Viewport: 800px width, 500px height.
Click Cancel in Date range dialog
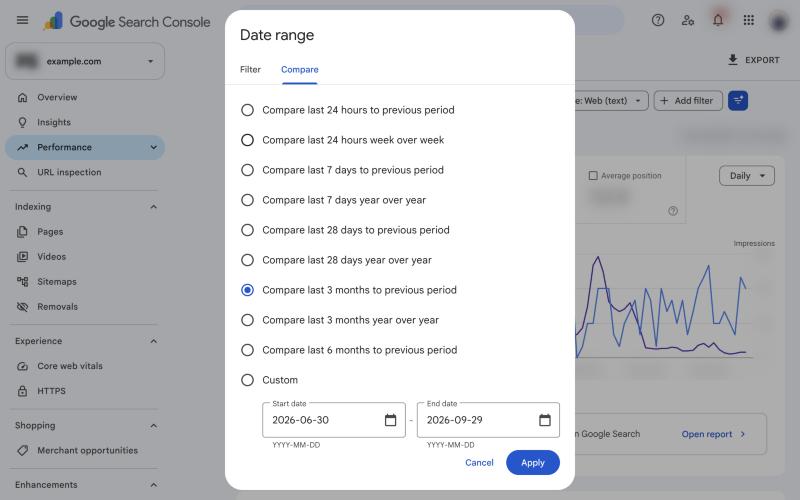(479, 463)
